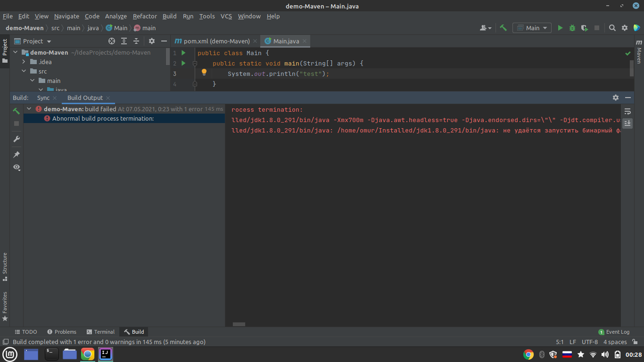Open the terminal app in taskbar
This screenshot has height=362, width=644.
[52, 354]
